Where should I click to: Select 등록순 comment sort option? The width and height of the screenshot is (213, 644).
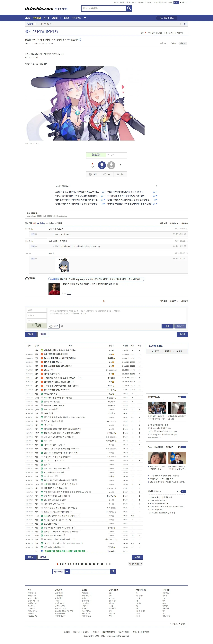click(41, 223)
